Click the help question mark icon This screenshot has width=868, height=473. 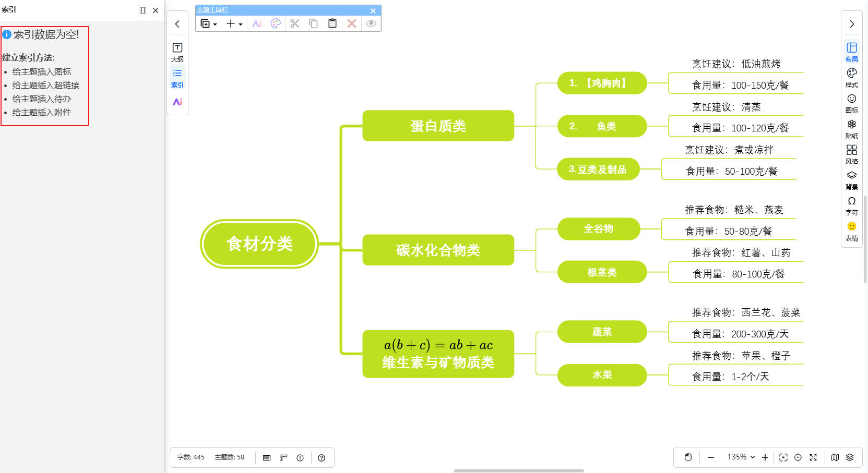(322, 458)
